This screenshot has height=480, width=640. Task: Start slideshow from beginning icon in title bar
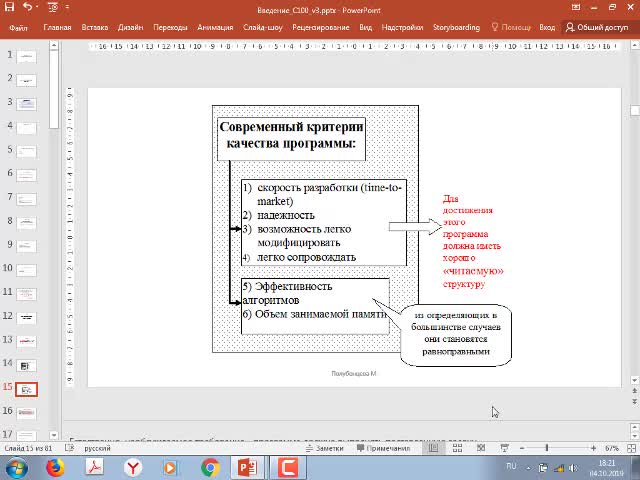[53, 7]
